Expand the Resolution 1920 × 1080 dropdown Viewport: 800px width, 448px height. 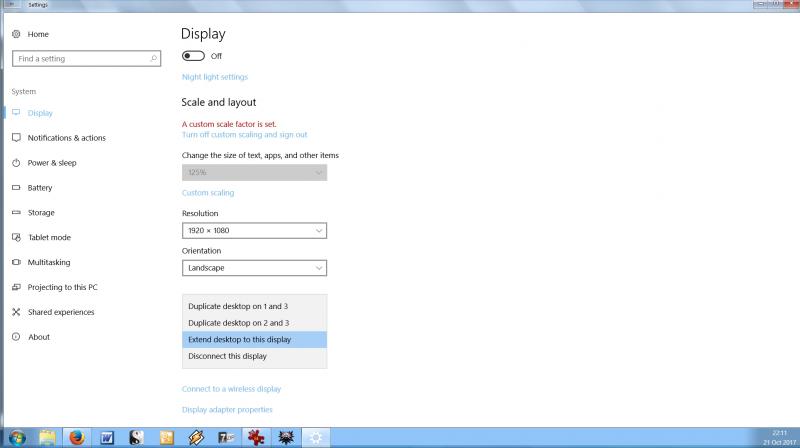click(x=254, y=231)
